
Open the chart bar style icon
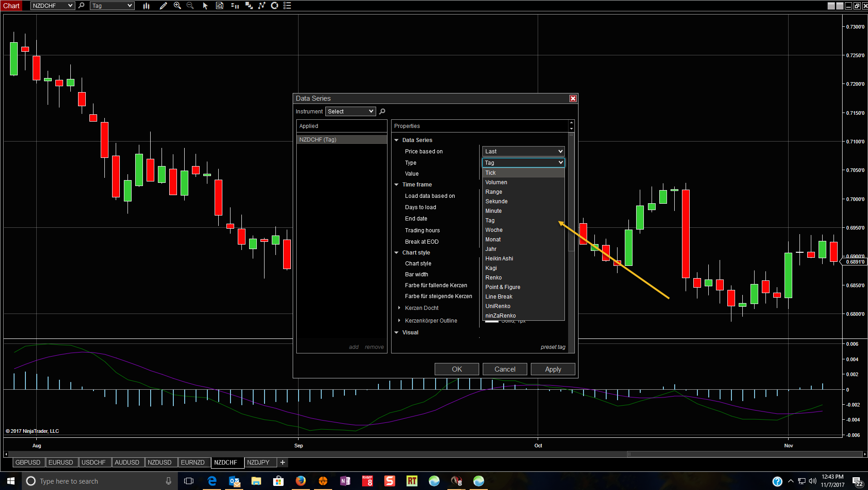point(146,5)
